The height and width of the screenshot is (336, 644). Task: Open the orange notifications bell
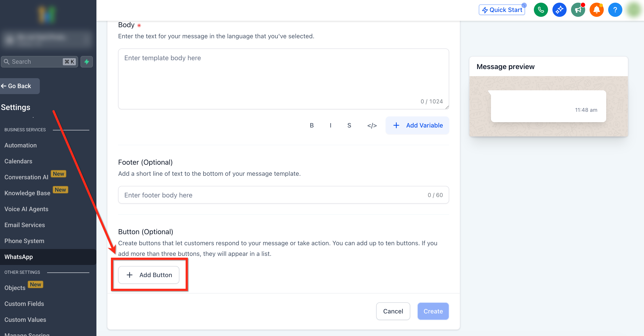[x=596, y=10]
